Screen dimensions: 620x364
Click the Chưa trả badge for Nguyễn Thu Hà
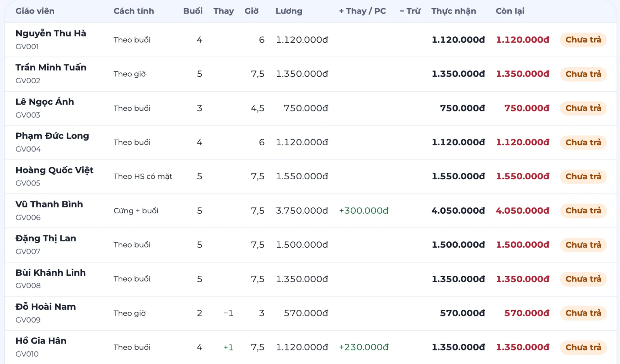tap(583, 40)
